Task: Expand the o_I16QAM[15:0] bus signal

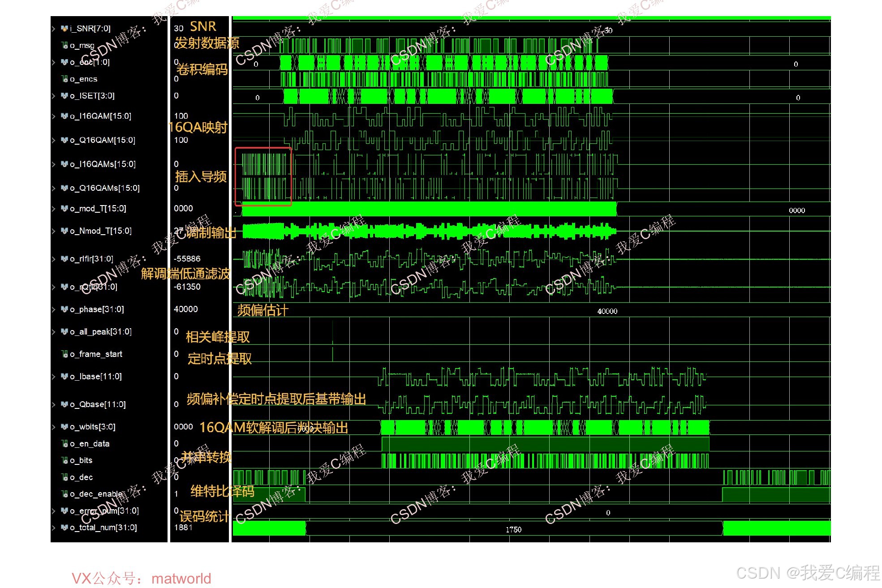Action: tap(54, 116)
